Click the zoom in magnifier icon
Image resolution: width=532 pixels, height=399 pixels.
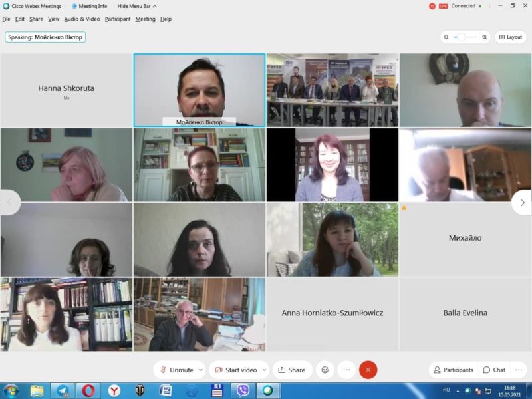tap(484, 37)
